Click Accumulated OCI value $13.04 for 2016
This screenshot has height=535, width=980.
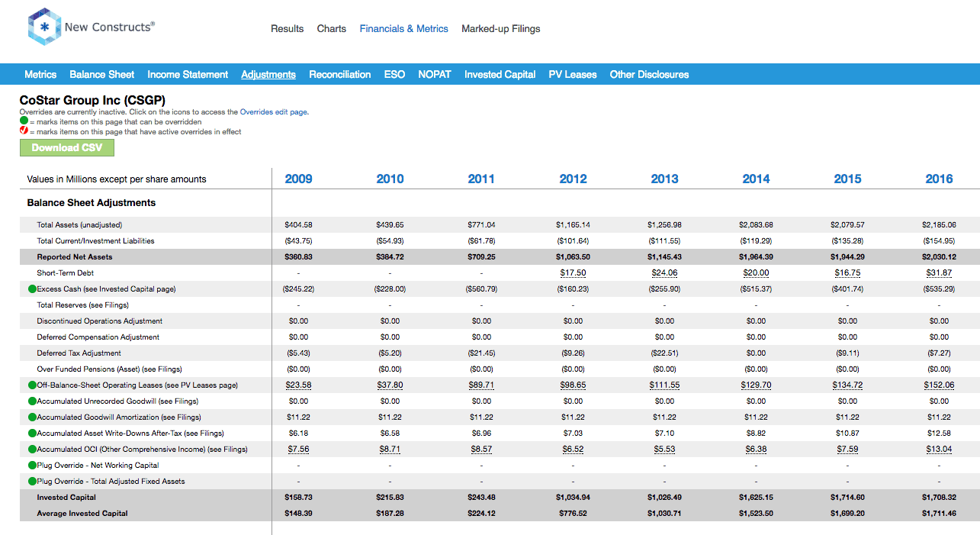coord(939,450)
